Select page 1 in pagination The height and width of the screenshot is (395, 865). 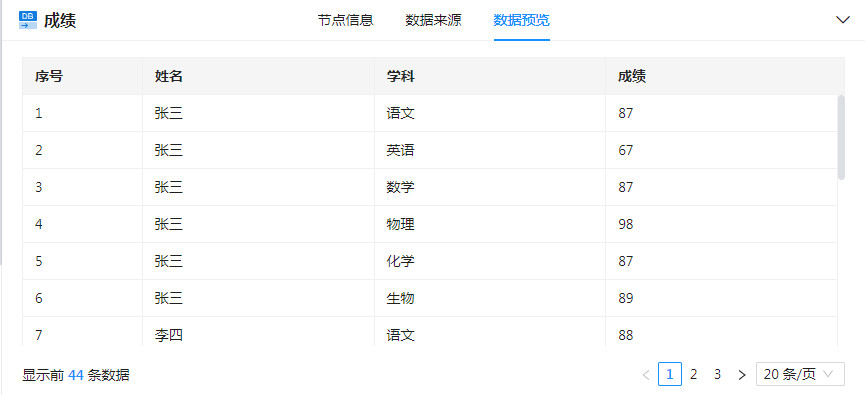pos(670,374)
